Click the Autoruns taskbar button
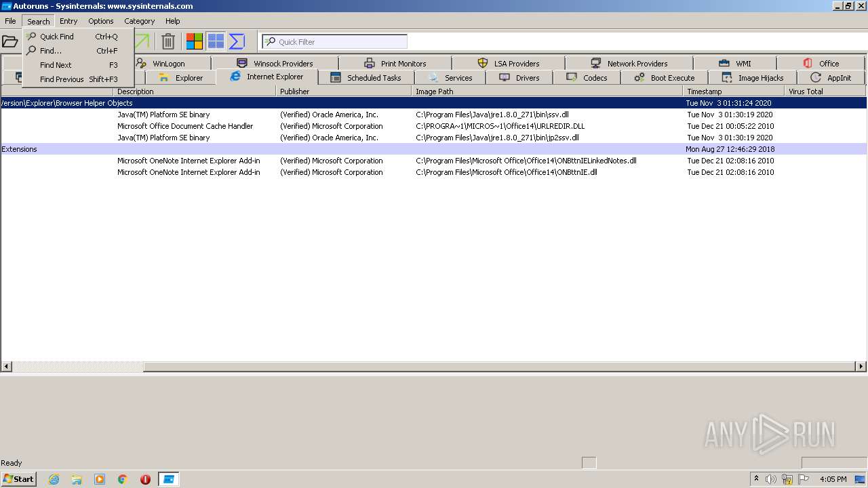 coord(168,479)
